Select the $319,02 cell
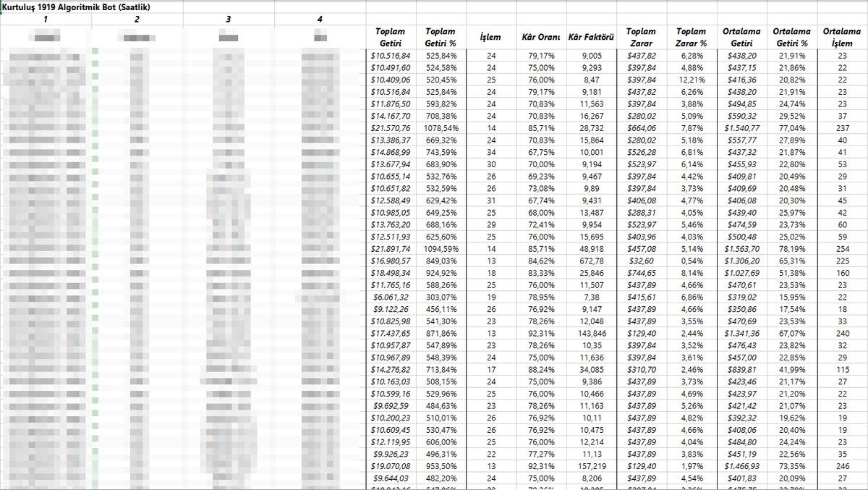Image resolution: width=868 pixels, height=490 pixels. tap(741, 297)
